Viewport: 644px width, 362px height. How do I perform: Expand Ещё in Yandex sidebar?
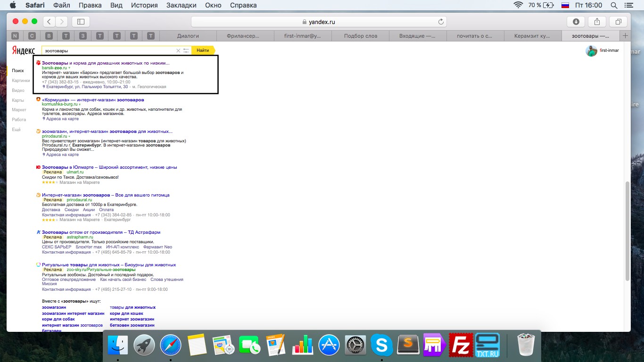[x=17, y=130]
